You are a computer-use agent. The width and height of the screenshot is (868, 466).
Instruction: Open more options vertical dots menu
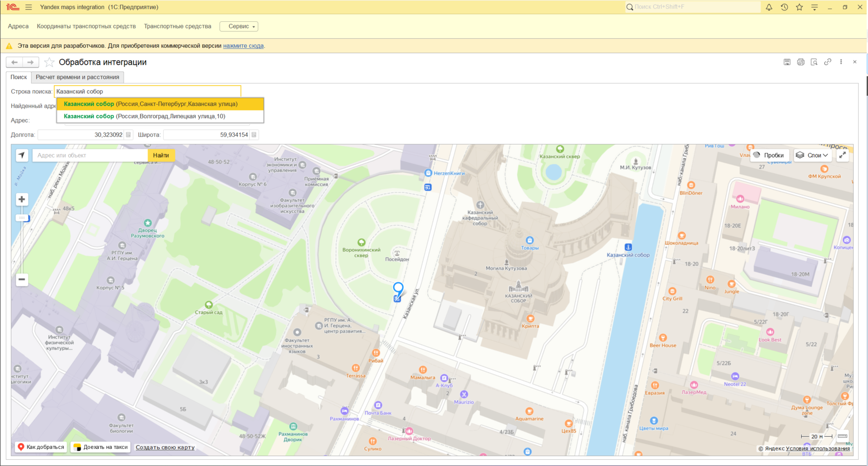[841, 62]
